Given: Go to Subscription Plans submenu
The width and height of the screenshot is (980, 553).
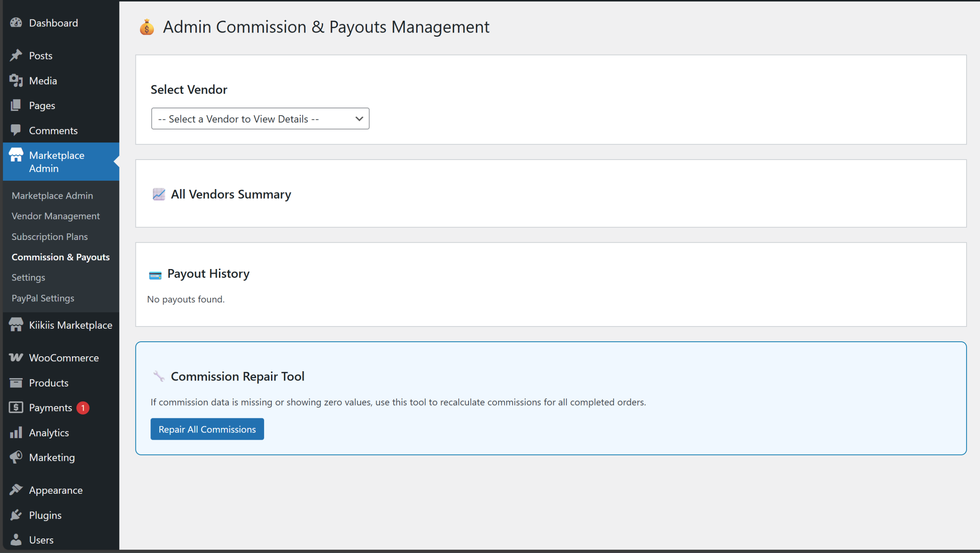Looking at the screenshot, I should tap(50, 237).
